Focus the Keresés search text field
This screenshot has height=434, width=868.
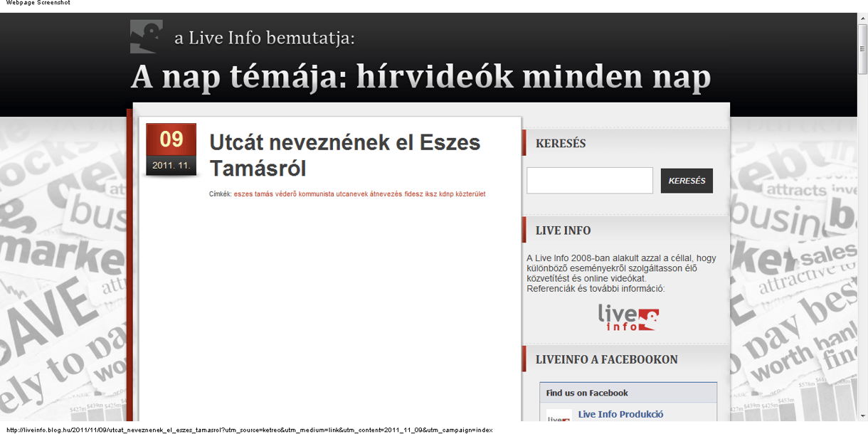pyautogui.click(x=590, y=181)
